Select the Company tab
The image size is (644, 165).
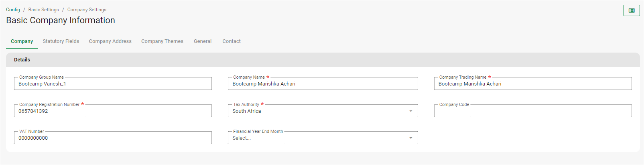[22, 41]
